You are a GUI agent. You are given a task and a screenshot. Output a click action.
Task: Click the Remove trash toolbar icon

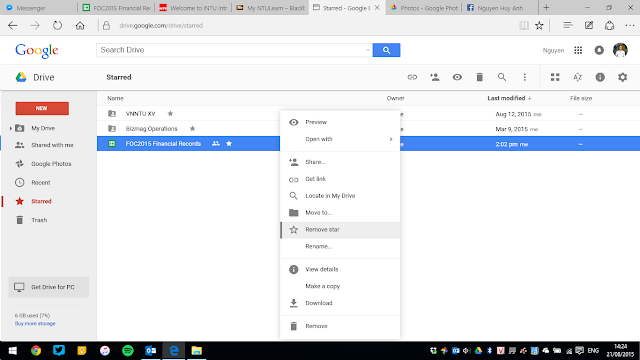(x=480, y=77)
